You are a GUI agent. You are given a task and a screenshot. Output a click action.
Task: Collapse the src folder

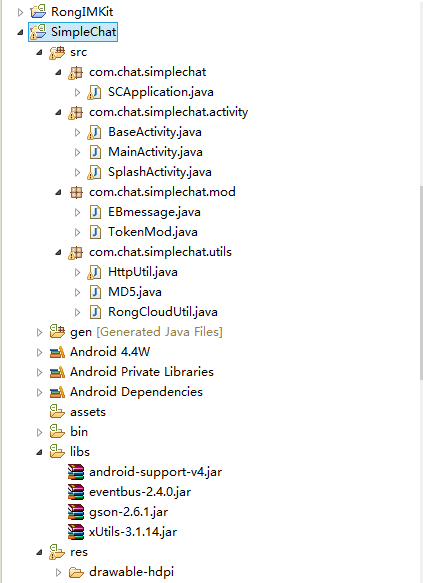[x=39, y=52]
